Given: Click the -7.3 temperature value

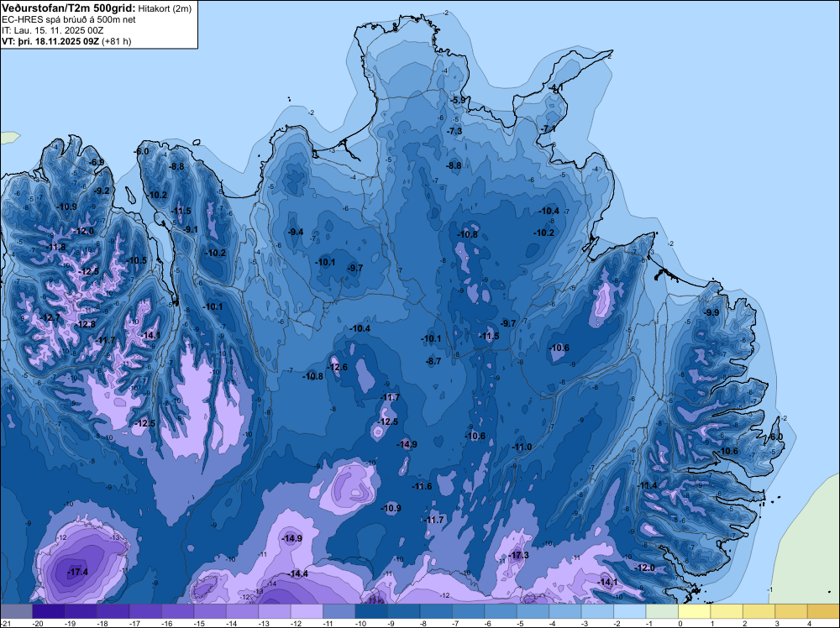Looking at the screenshot, I should [x=454, y=131].
